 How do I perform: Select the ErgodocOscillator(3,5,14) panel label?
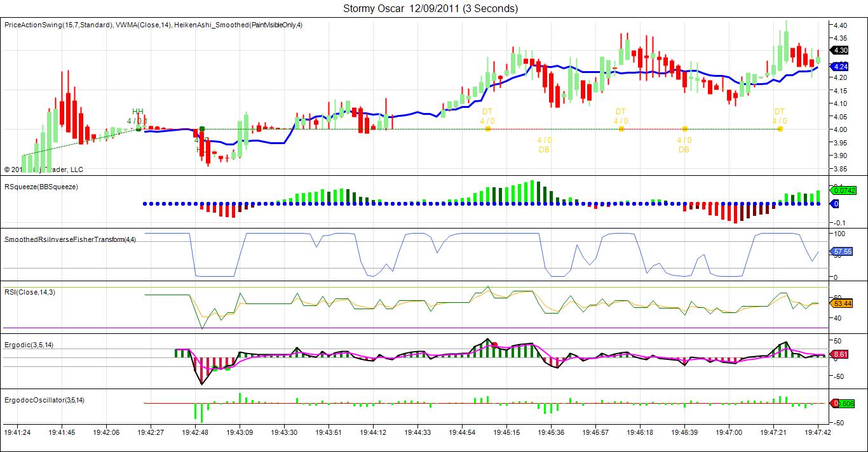point(44,400)
